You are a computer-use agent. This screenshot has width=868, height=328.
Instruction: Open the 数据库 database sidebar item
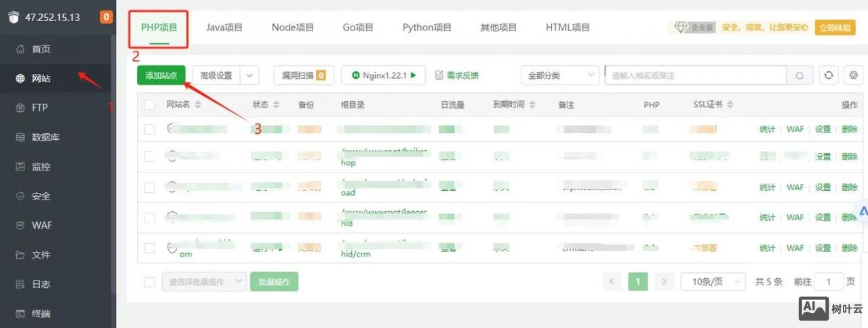pos(45,137)
